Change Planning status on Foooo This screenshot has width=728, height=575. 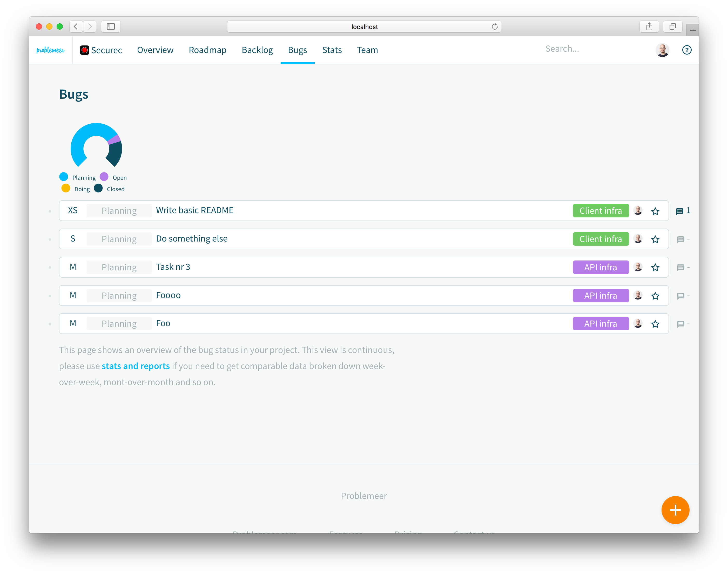119,296
